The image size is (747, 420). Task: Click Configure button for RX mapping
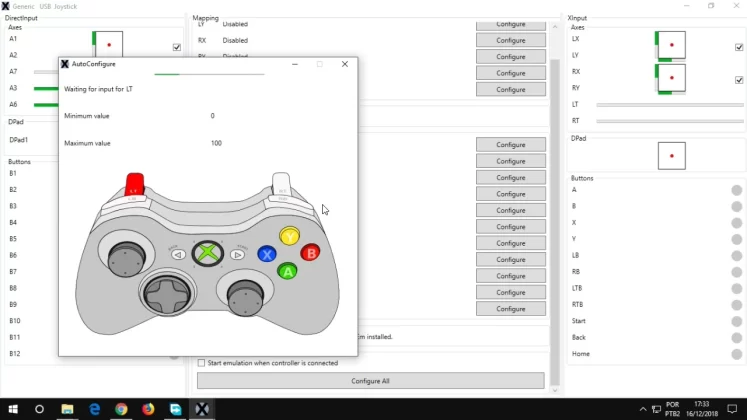511,40
